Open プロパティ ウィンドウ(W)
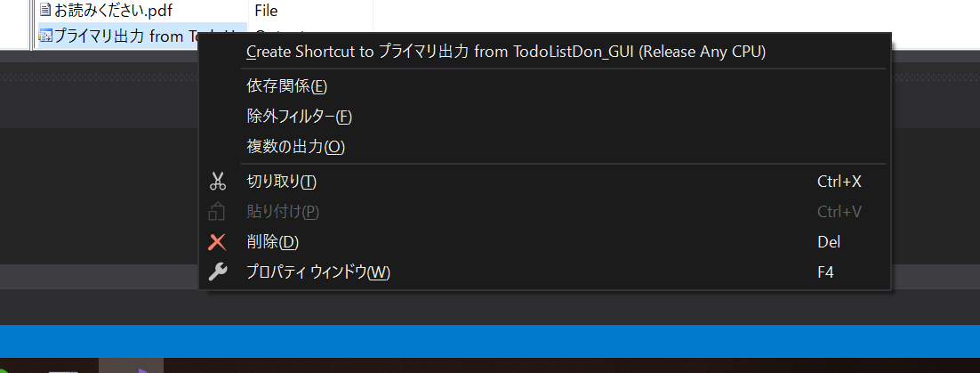Screen dimensions: 980x373 [x=317, y=272]
